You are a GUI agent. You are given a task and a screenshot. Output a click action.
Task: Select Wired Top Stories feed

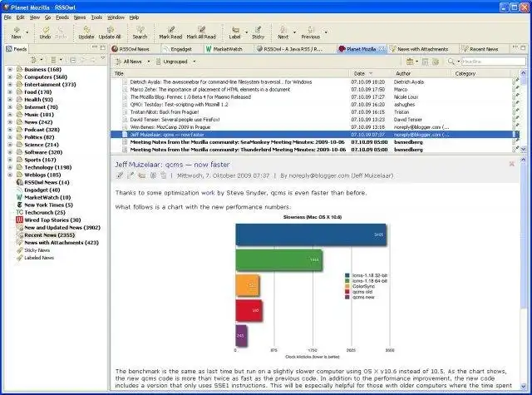point(52,220)
